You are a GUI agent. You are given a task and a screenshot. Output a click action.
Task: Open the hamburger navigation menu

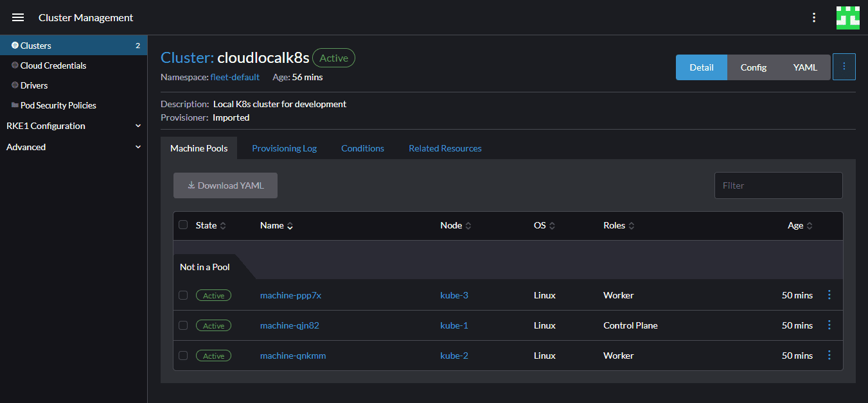coord(18,17)
